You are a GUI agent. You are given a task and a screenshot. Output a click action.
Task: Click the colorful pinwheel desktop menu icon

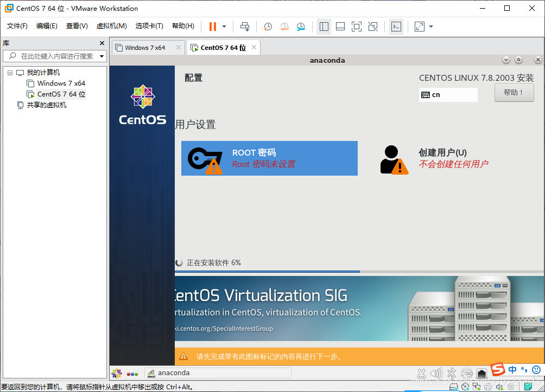(117, 373)
